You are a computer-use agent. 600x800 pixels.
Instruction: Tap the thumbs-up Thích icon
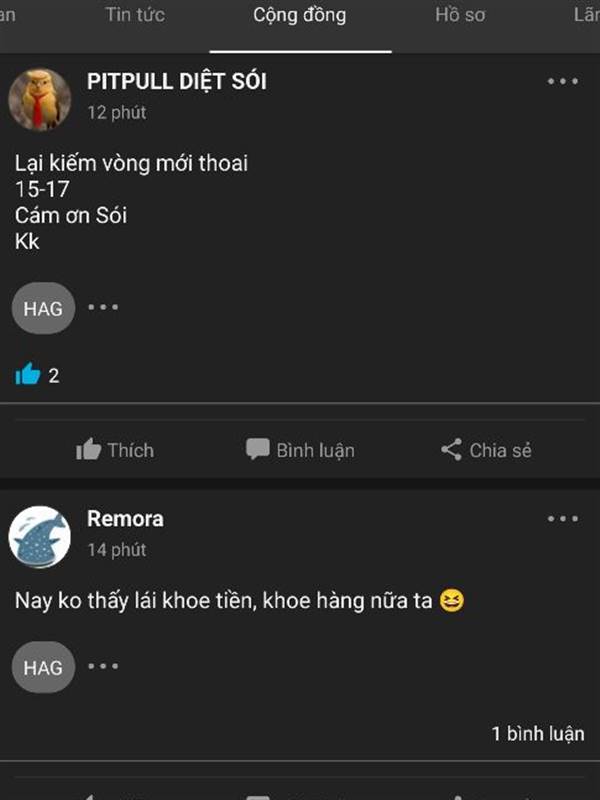point(89,450)
